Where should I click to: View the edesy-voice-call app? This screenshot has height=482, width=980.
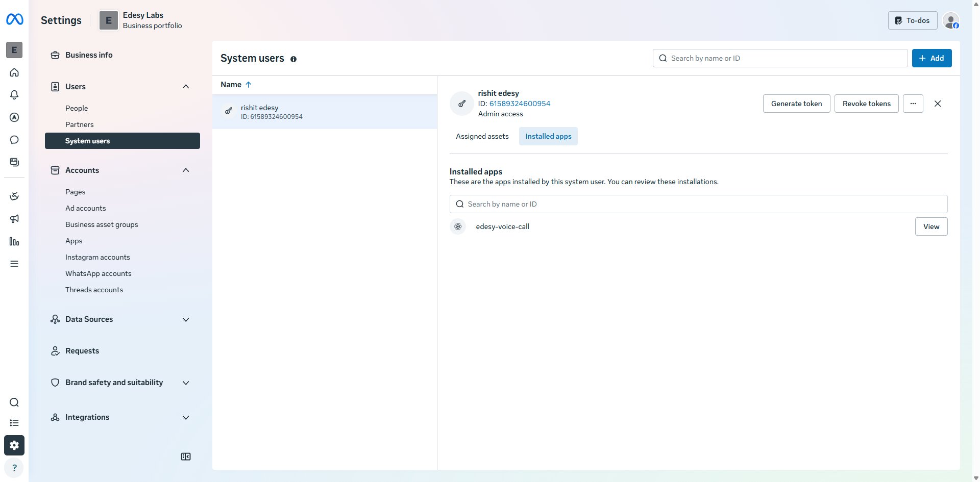(x=931, y=226)
